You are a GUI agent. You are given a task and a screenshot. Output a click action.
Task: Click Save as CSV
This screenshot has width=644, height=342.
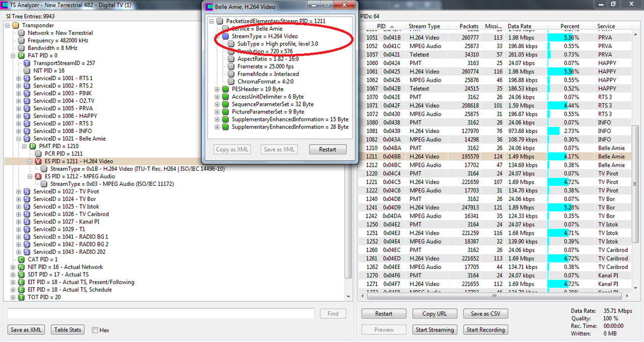pyautogui.click(x=486, y=313)
